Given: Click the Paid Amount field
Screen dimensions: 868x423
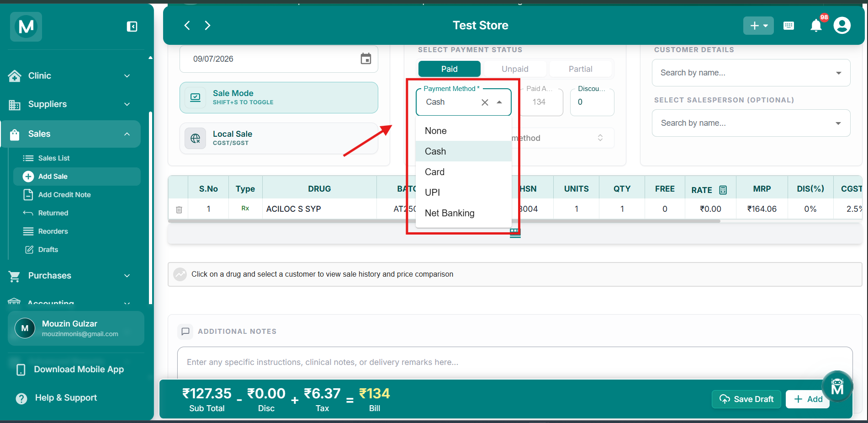Looking at the screenshot, I should tap(541, 102).
